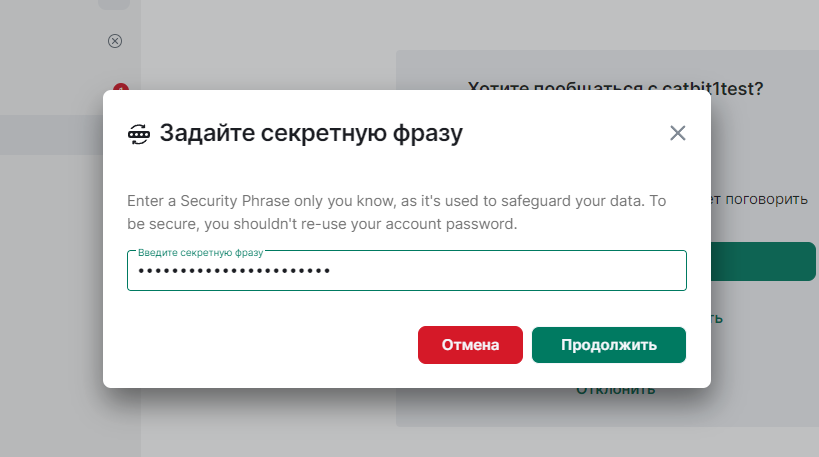Click the 'Задайте секретную фразу' dialog title
This screenshot has width=819, height=457.
(311, 133)
